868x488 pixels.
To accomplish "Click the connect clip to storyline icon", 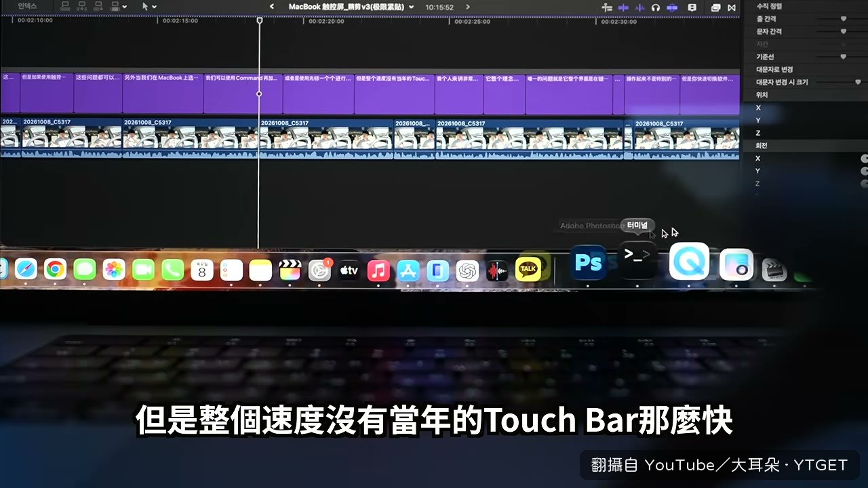I will [x=66, y=7].
